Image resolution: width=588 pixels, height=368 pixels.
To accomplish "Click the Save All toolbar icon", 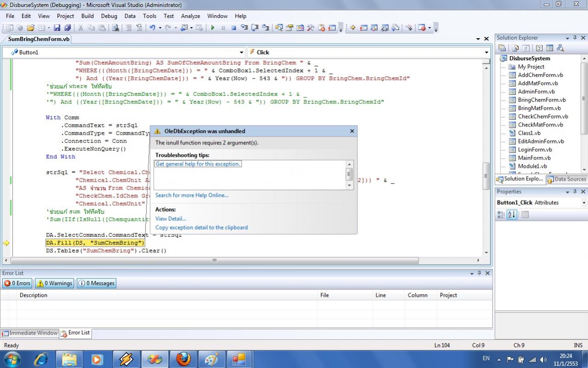I will (x=67, y=28).
